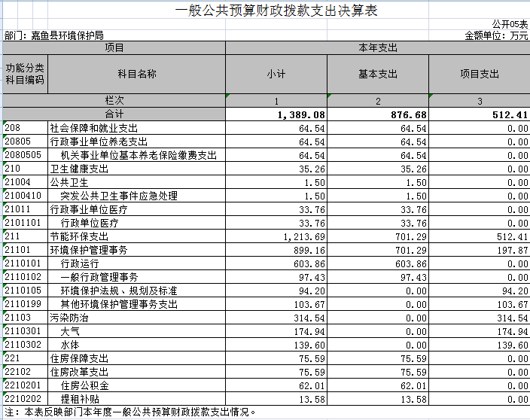Select the 本年支出 header cell
This screenshot has width=530, height=420.
(x=378, y=47)
